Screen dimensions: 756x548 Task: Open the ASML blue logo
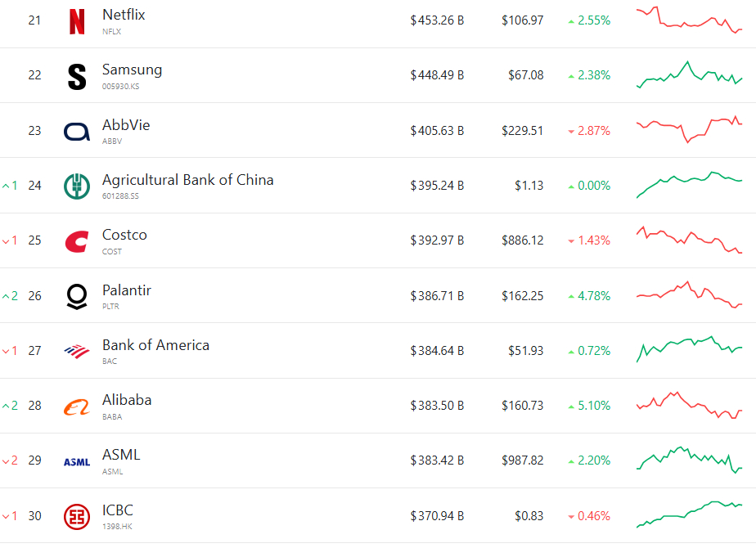[77, 462]
